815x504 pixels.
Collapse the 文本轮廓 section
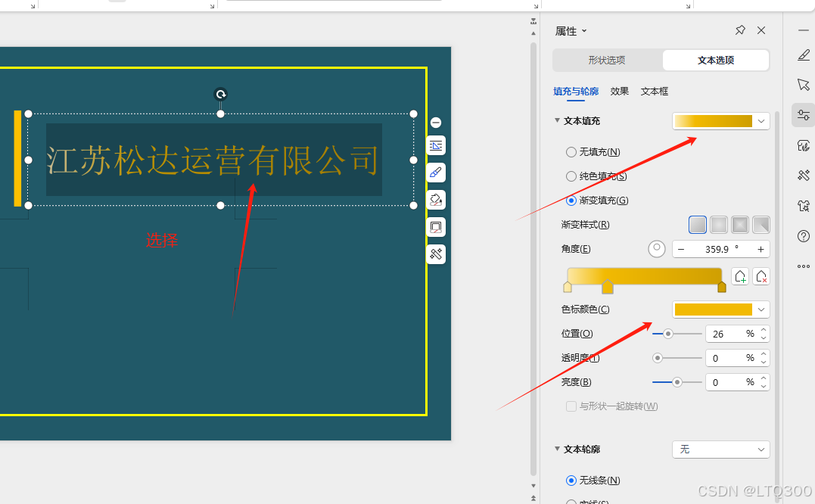pyautogui.click(x=557, y=449)
